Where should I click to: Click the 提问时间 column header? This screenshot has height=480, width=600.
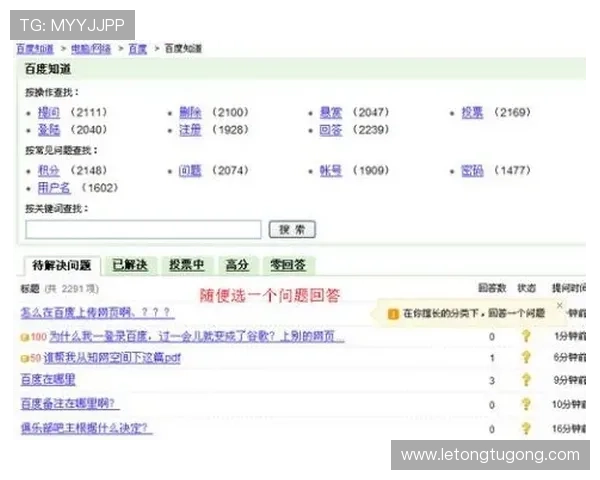569,288
